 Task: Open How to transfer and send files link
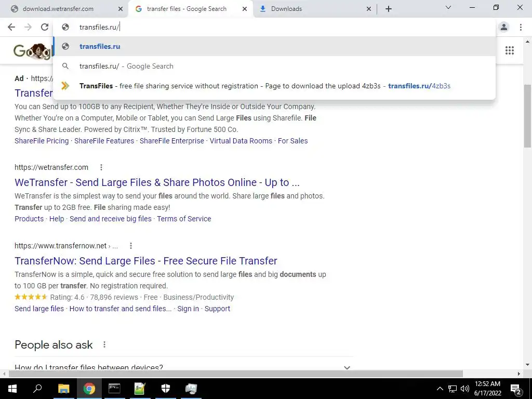point(121,309)
